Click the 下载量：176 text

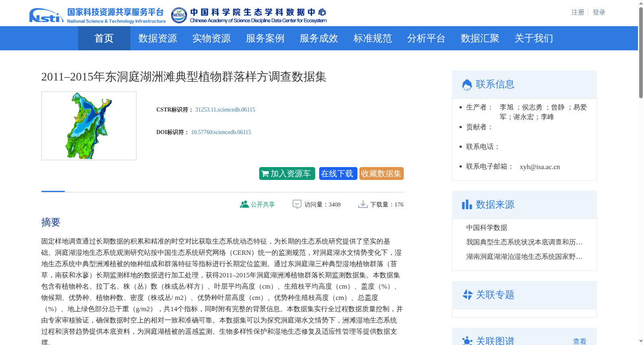click(x=387, y=205)
